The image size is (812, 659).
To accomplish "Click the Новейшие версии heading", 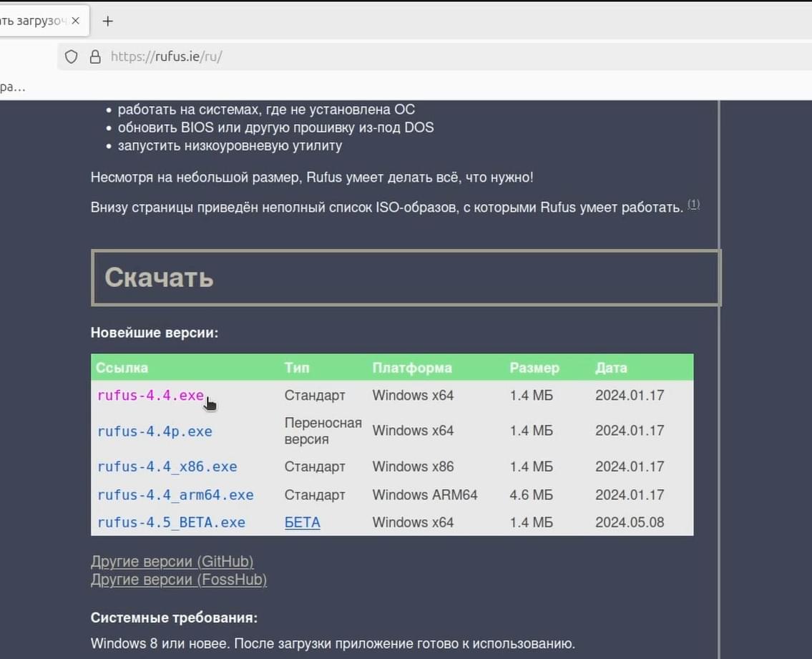I will 155,333.
